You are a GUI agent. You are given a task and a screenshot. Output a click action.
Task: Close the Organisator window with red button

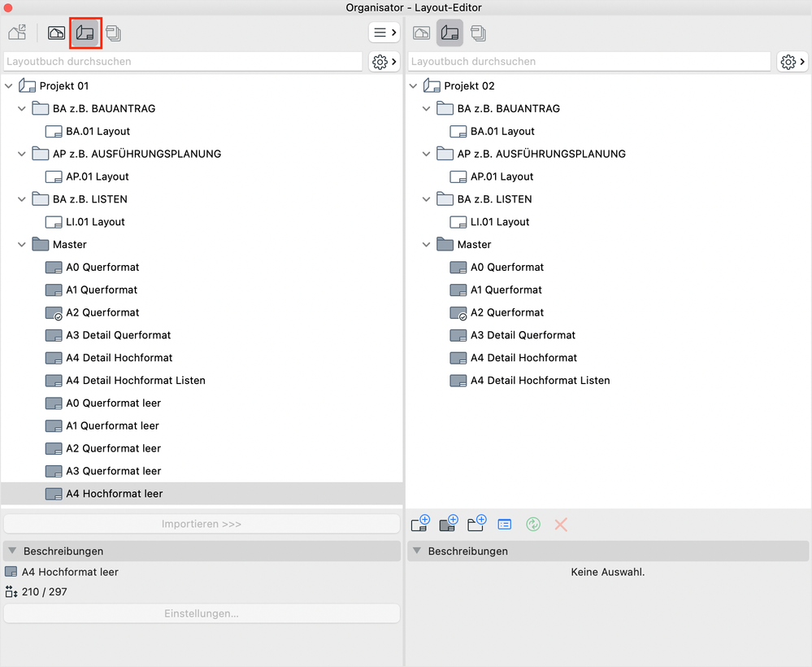[x=8, y=8]
